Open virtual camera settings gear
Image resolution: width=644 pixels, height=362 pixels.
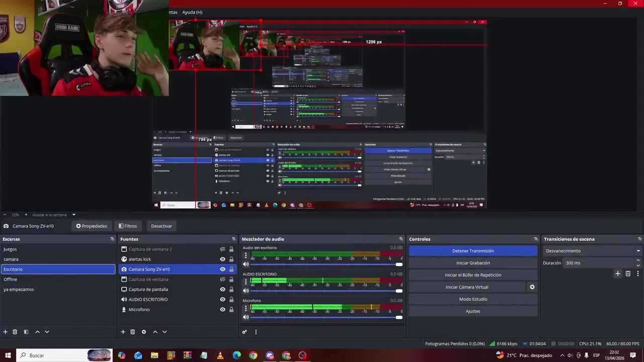[532, 287]
